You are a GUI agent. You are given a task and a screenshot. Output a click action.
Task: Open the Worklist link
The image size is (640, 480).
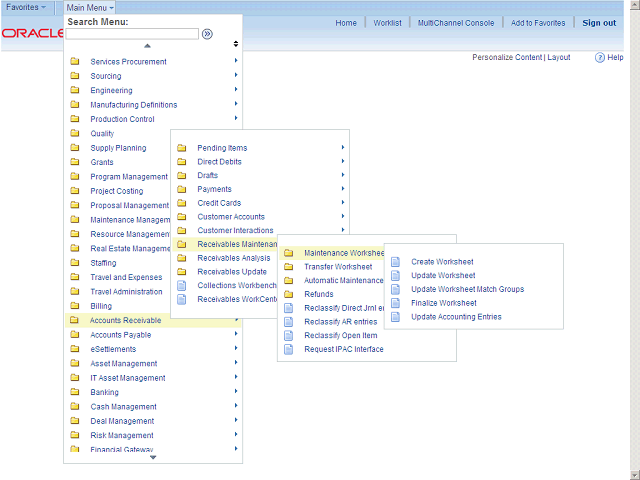(387, 23)
